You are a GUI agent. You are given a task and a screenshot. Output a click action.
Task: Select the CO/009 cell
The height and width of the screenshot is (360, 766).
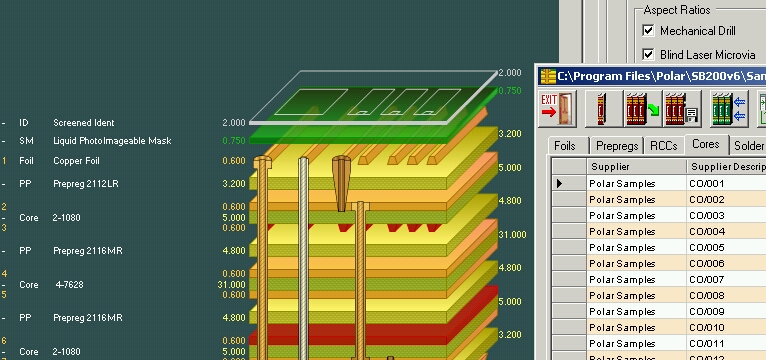(726, 311)
